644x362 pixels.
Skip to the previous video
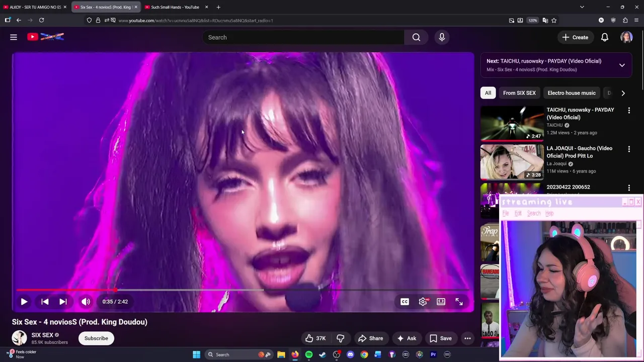pos(45,302)
